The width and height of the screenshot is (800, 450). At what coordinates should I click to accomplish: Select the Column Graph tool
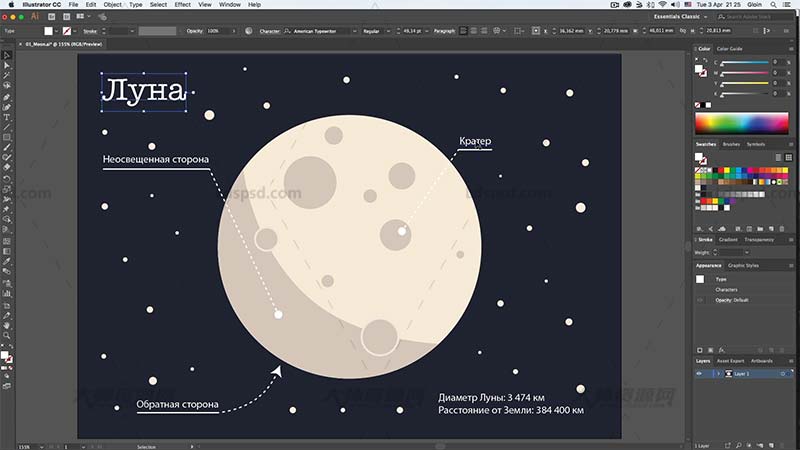pos(7,293)
